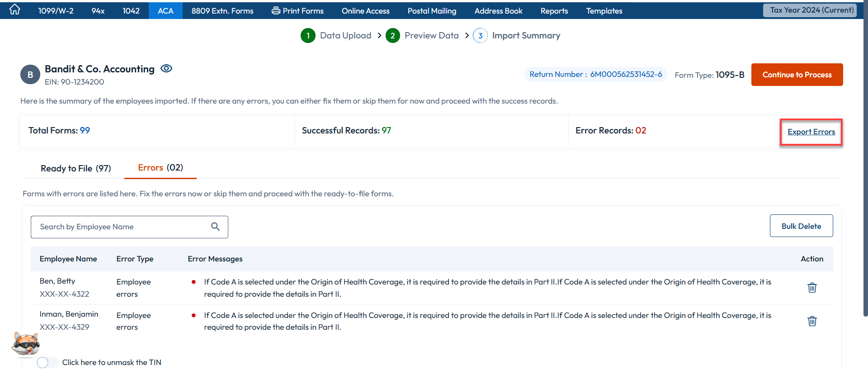Click step 3 Import Summary
Screen dimensions: 868x370
[517, 35]
